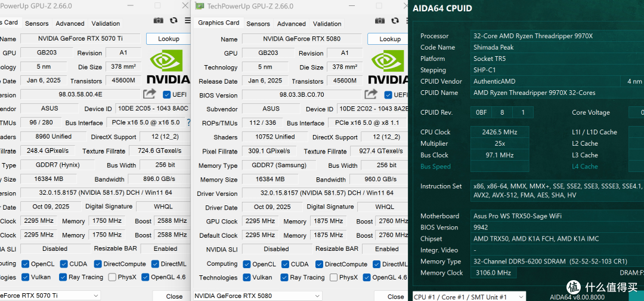Image resolution: width=644 pixels, height=301 pixels.
Task: Switch to Validation tab in RTX 5070 Ti window
Action: (106, 23)
